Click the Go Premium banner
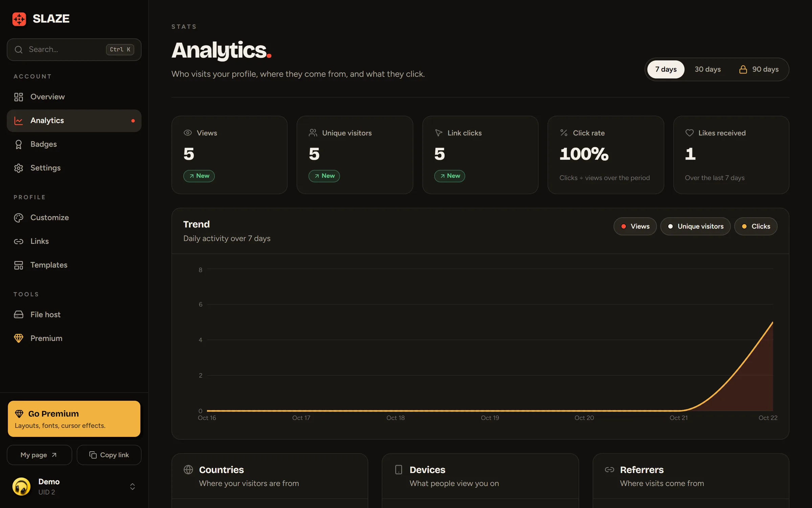The height and width of the screenshot is (508, 812). tap(74, 419)
